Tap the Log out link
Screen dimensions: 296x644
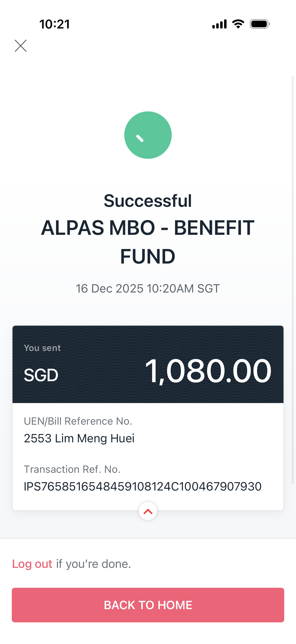(x=32, y=564)
